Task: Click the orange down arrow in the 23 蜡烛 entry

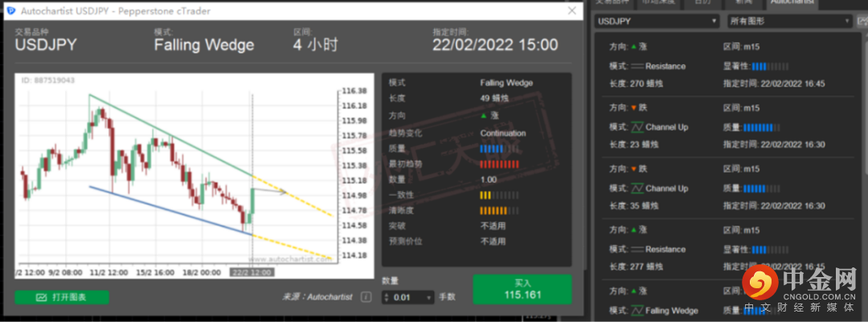Action: pos(633,108)
